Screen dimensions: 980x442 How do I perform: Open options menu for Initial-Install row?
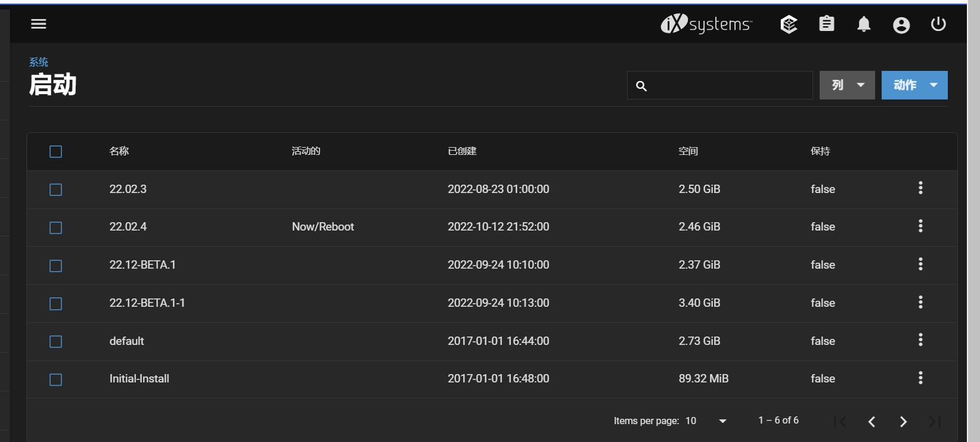[920, 378]
